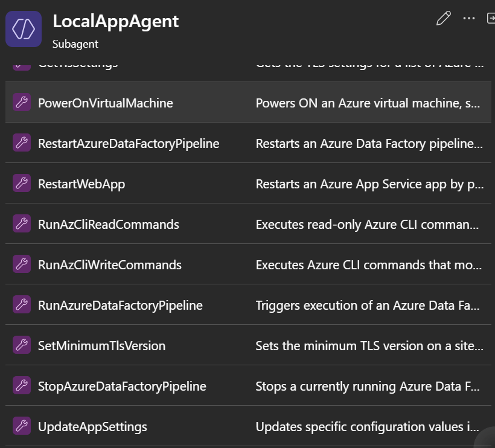The width and height of the screenshot is (495, 448).
Task: Click the wrench icon beside RunAzCliWriteCommands
Action: click(x=22, y=264)
